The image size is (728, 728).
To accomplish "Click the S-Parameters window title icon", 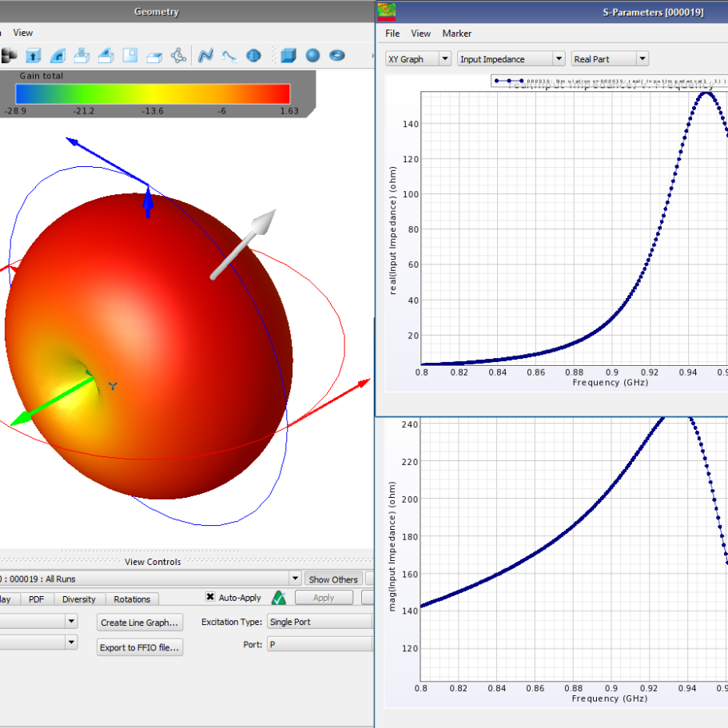I will pos(386,11).
